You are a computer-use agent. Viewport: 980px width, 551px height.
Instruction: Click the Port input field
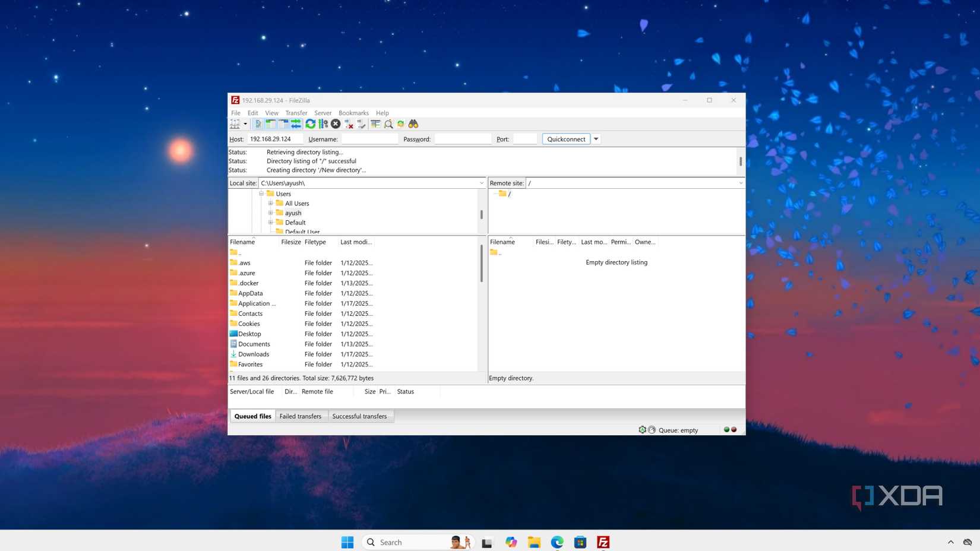pos(525,139)
